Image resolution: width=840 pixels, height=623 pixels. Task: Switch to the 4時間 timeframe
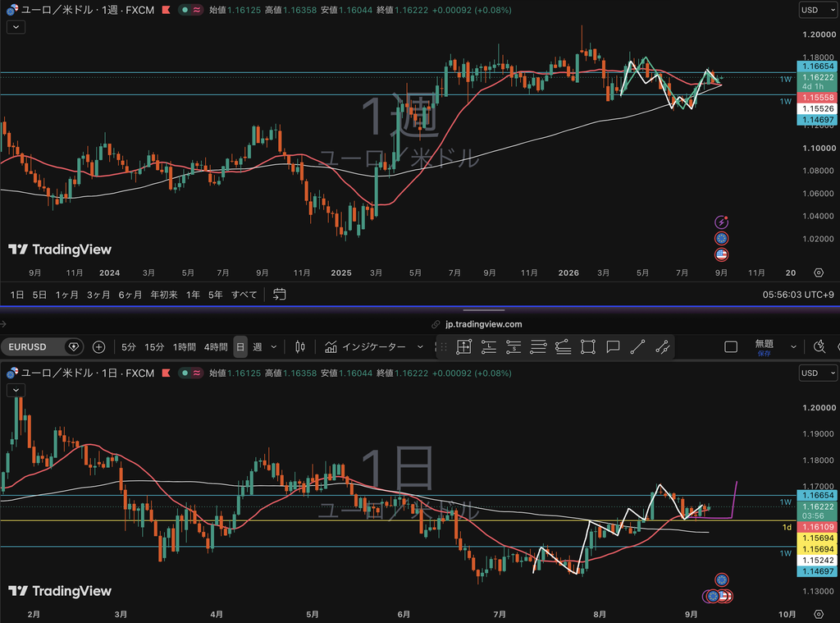(x=216, y=347)
